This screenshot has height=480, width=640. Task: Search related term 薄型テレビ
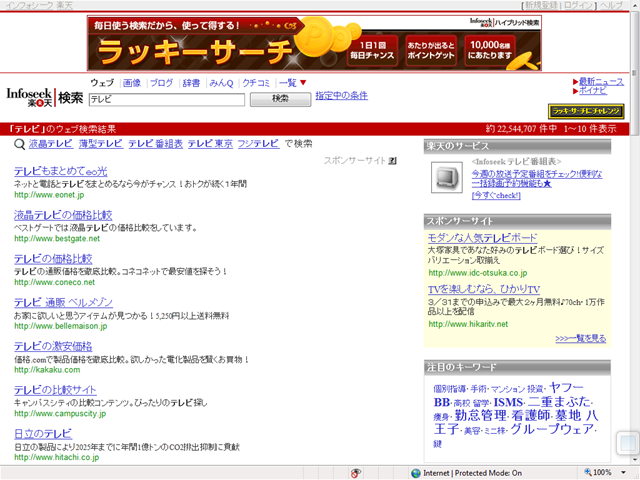(x=101, y=144)
